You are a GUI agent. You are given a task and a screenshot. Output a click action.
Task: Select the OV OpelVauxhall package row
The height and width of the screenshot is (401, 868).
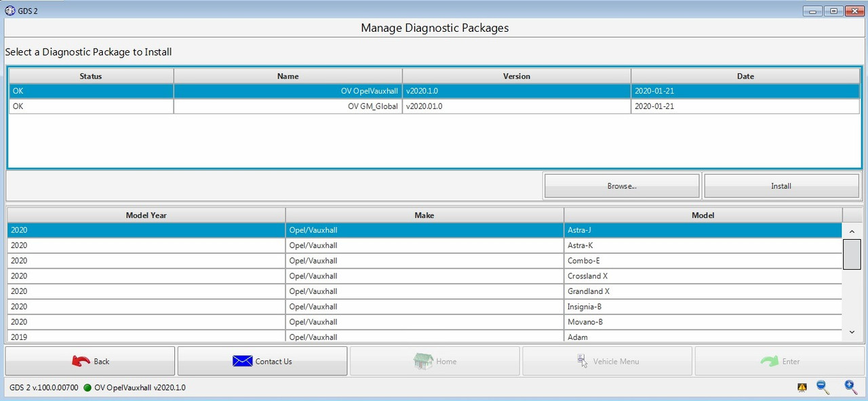click(x=434, y=91)
